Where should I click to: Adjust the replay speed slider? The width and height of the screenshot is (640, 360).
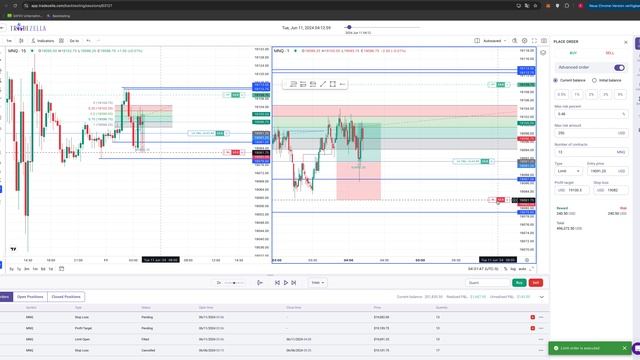[234, 282]
